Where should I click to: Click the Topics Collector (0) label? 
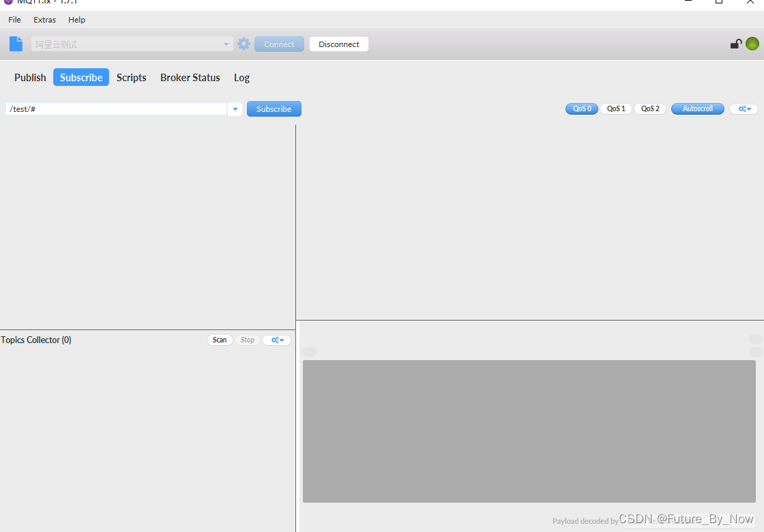pos(36,340)
